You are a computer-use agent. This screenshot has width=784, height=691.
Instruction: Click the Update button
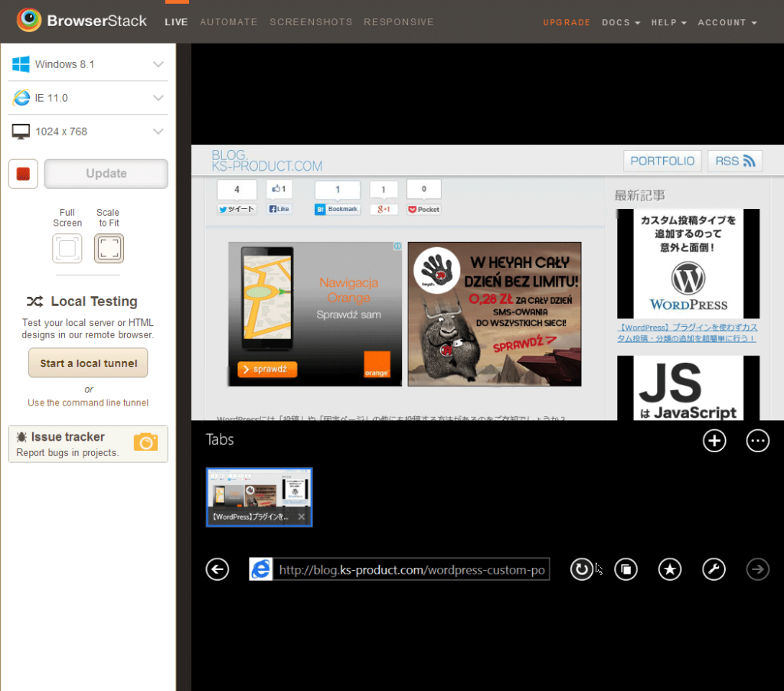pos(106,174)
